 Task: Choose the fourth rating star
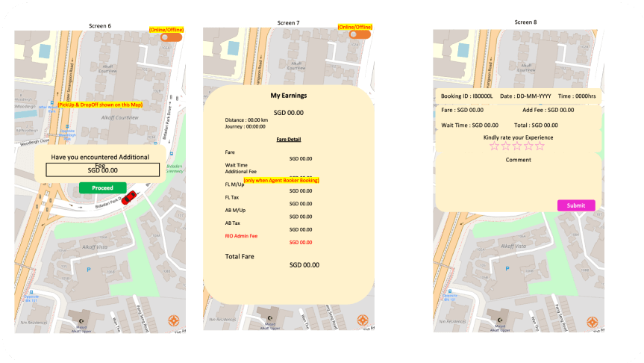tap(528, 146)
